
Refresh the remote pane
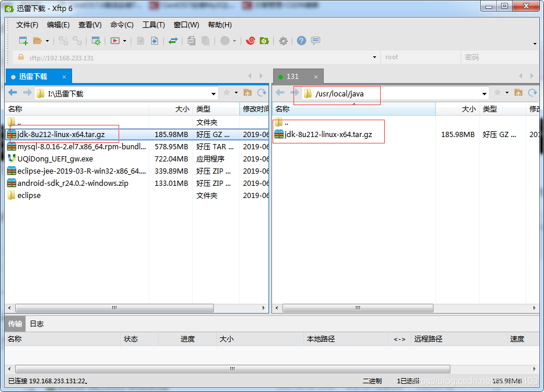532,92
